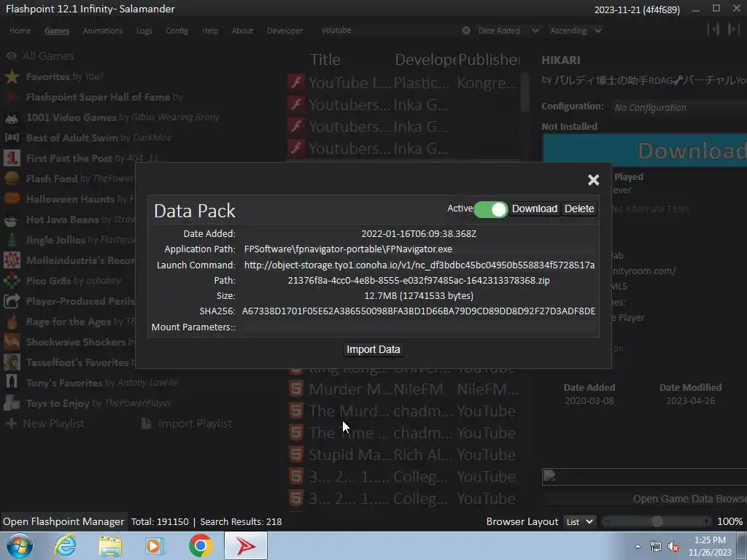The image size is (747, 560).
Task: Select the Murder M... NileFM game row
Action: pos(403,389)
